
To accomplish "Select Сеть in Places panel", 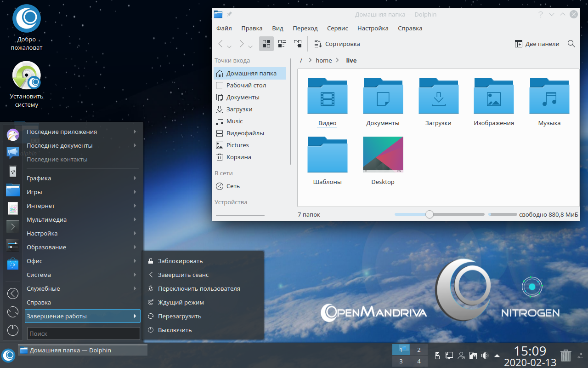I will 250,186.
